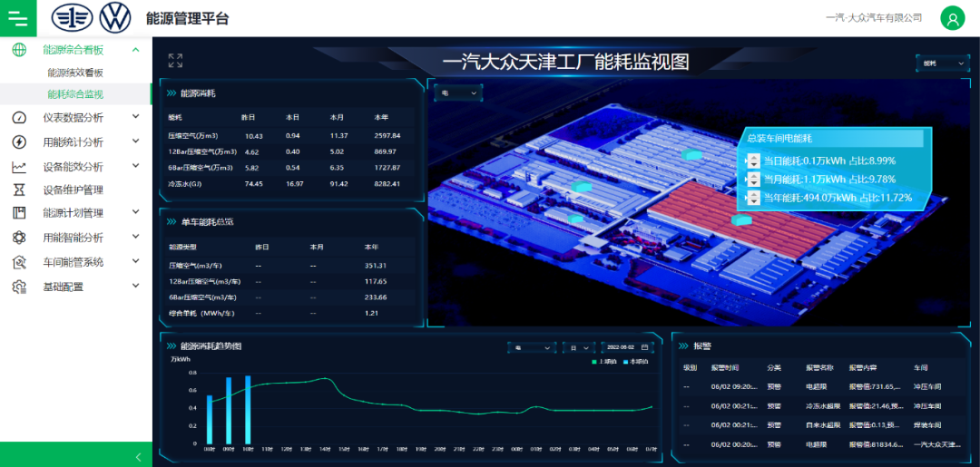980x467 pixels.
Task: Click hourglass icon beside 设备维护管理
Action: 19,190
